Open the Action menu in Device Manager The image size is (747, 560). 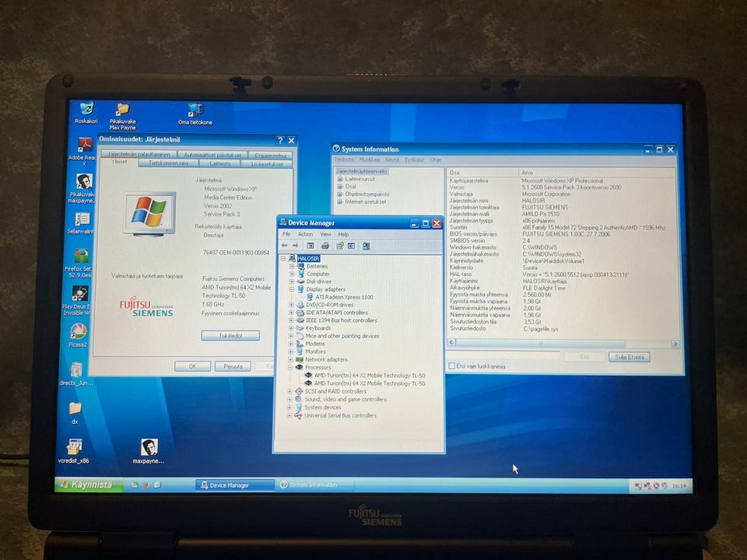coord(305,234)
